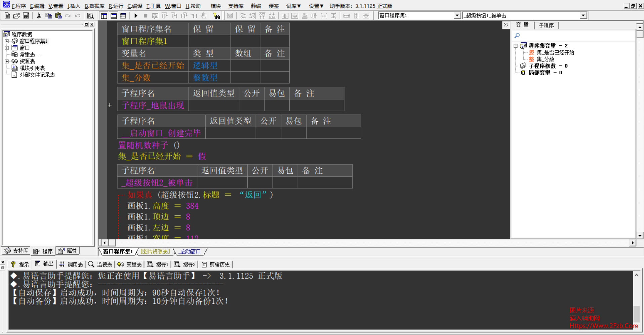
Task: Switch to the 子程序 tab in right panel
Action: point(546,25)
